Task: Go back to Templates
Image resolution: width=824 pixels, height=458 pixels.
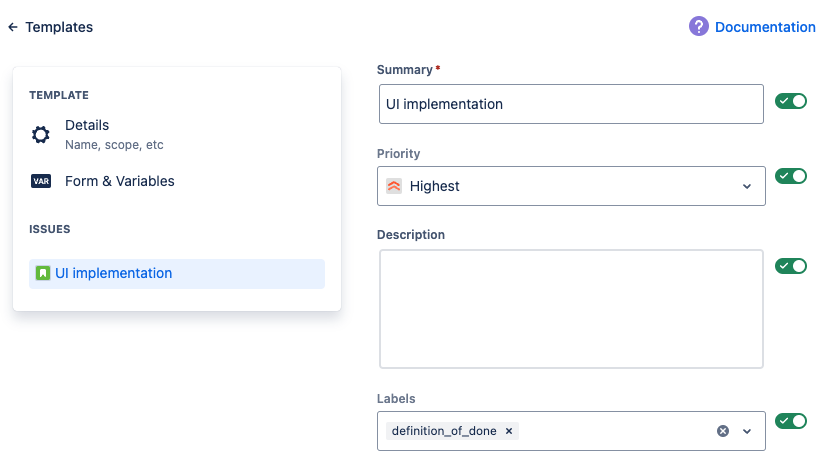Action: tap(59, 28)
